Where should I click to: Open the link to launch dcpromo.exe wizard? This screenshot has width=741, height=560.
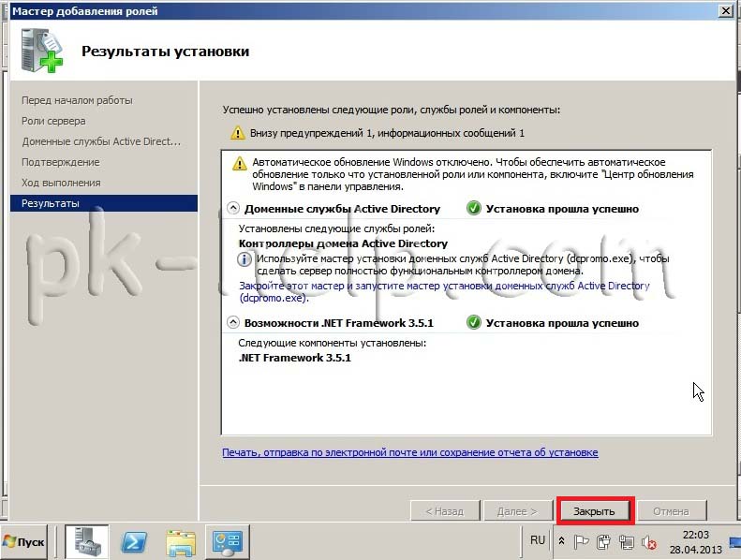[444, 291]
